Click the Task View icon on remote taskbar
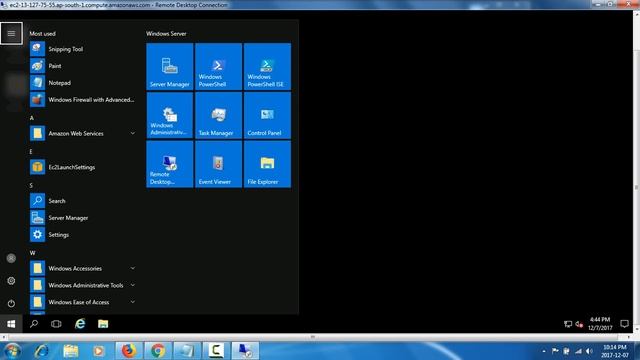640x360 pixels. pyautogui.click(x=56, y=324)
